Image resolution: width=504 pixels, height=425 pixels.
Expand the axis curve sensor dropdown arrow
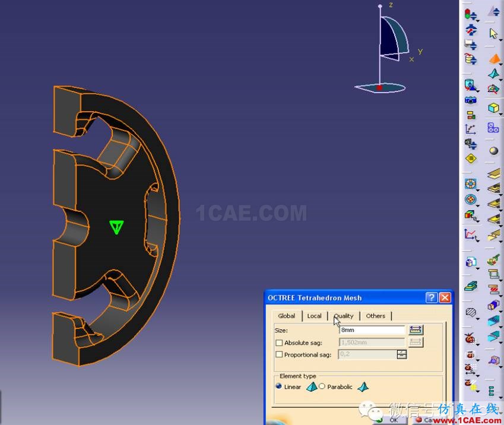(477, 240)
